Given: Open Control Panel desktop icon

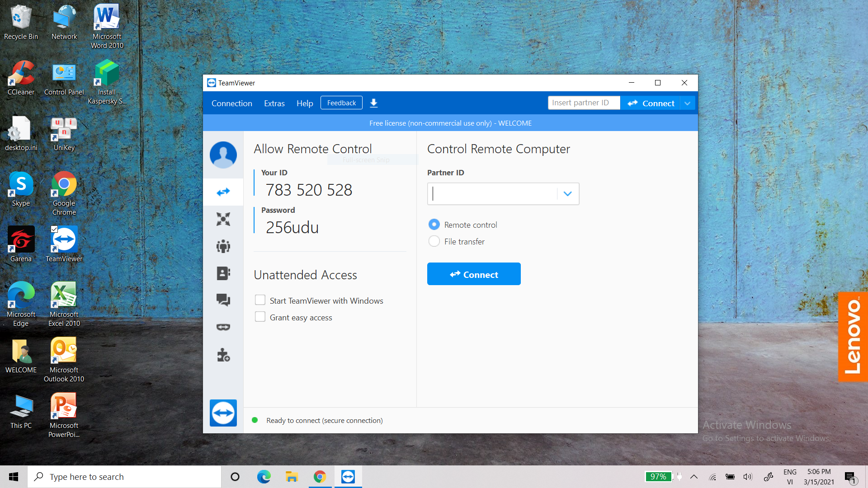Looking at the screenshot, I should tap(64, 78).
